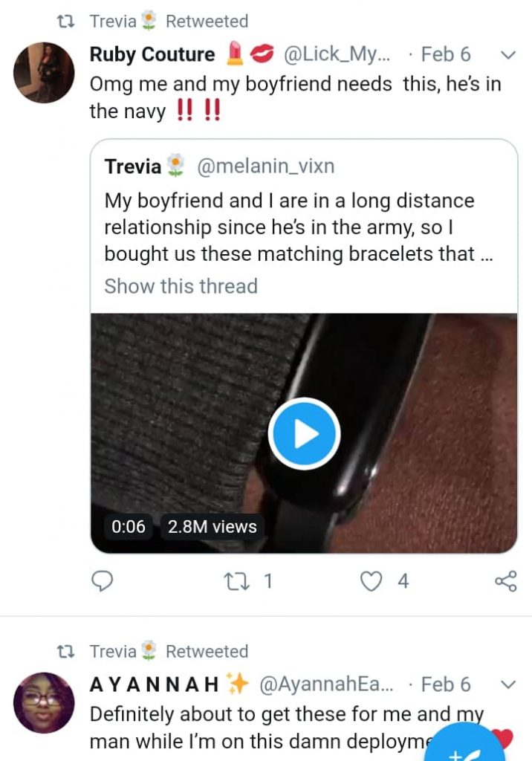Viewport: 532px width, 761px height.
Task: Open AYANNAH's tweet options chevron
Action: (x=508, y=684)
